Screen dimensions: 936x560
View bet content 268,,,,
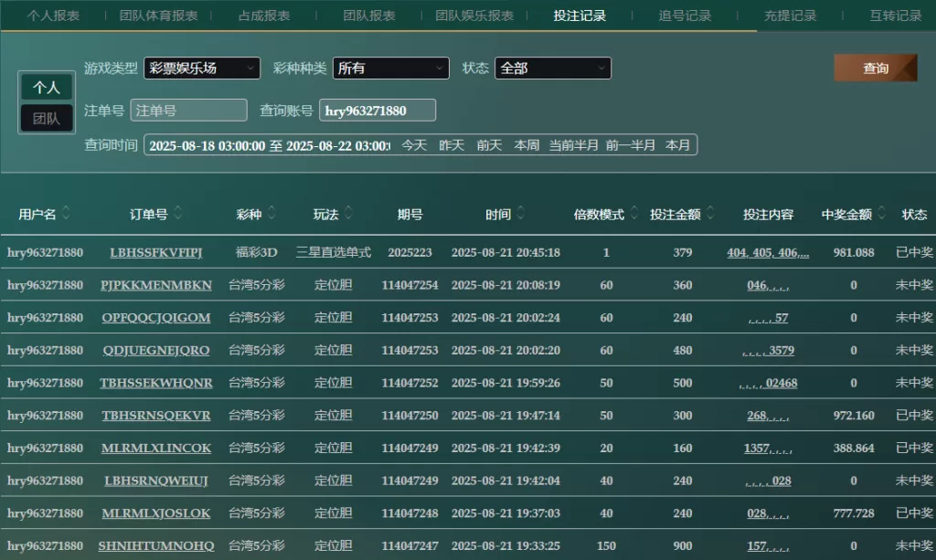coord(768,415)
